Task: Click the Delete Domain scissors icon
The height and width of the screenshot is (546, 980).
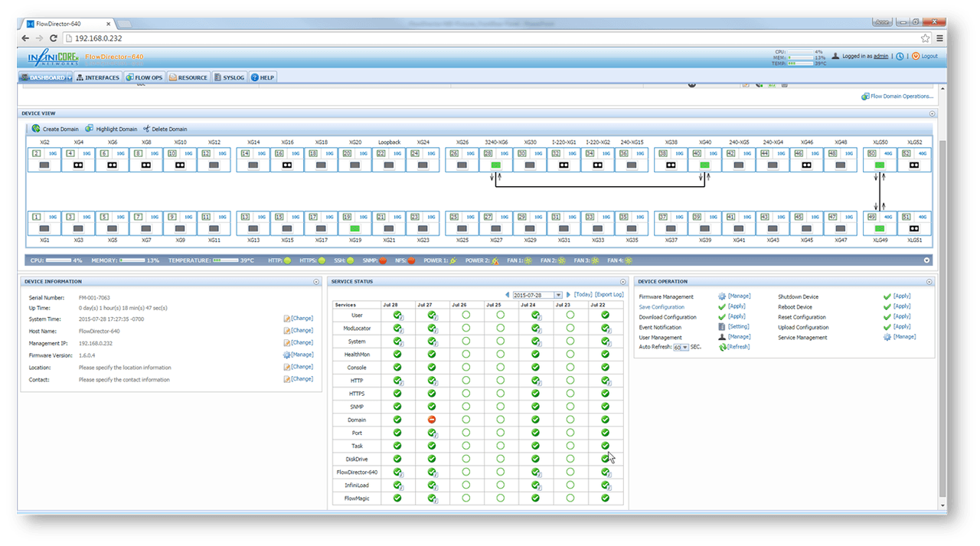Action: (145, 129)
